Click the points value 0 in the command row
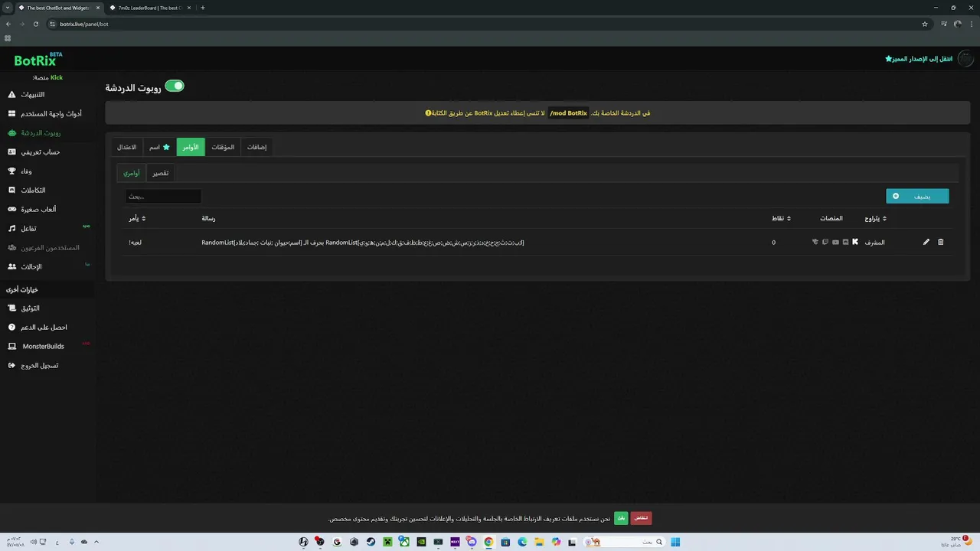Viewport: 980px width, 551px height. (773, 243)
